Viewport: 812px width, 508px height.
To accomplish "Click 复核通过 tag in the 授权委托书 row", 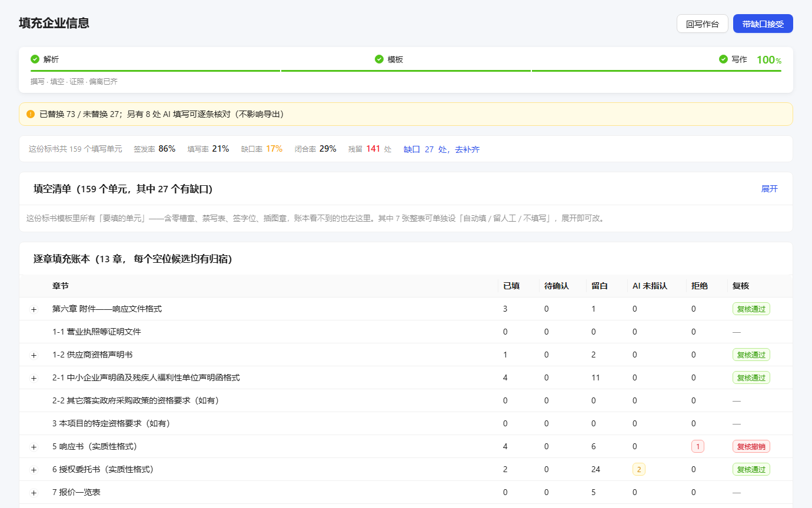I will pyautogui.click(x=751, y=469).
